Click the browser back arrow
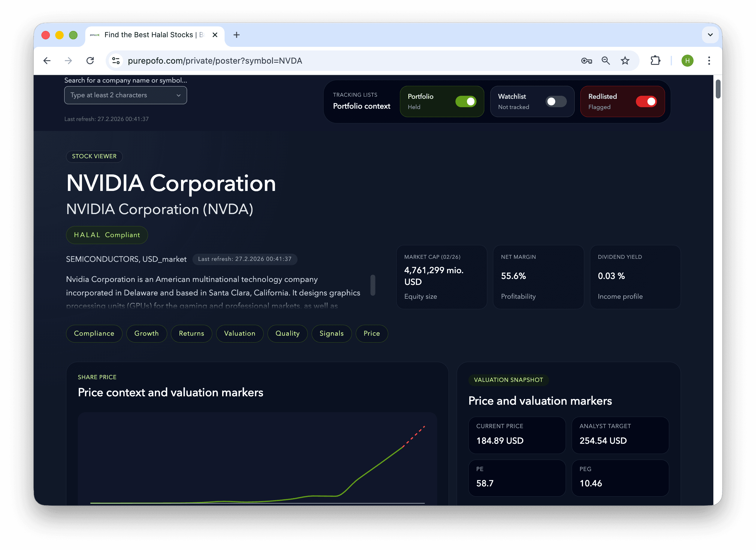 coord(47,61)
